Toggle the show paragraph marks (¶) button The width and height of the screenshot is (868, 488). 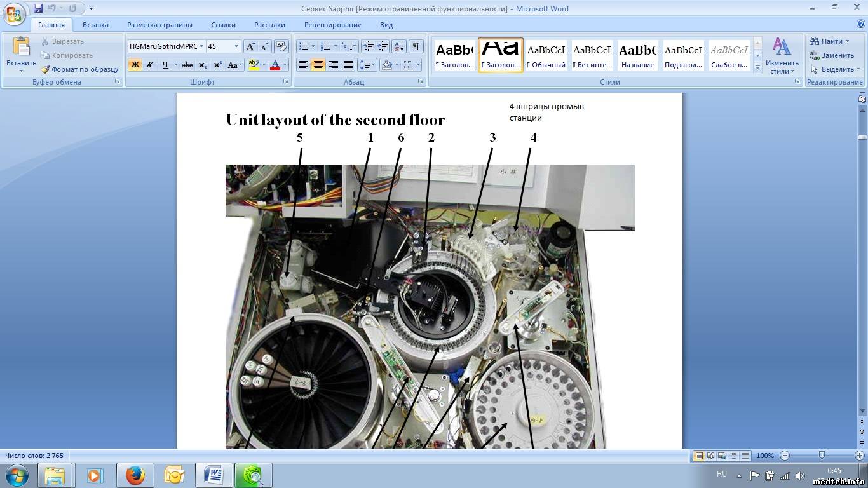416,46
